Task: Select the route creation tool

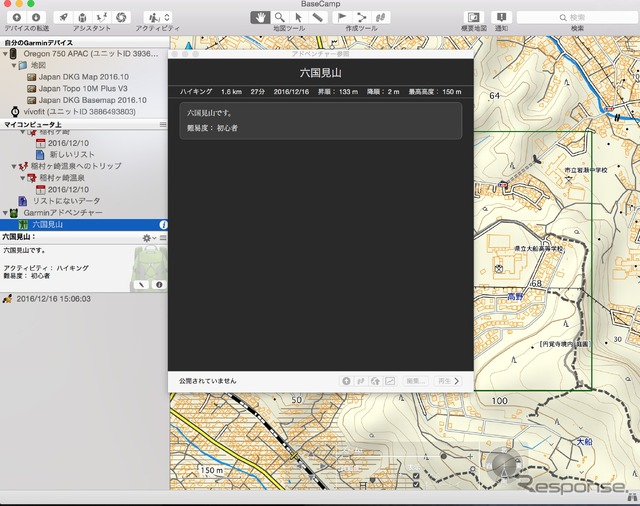Action: click(362, 17)
